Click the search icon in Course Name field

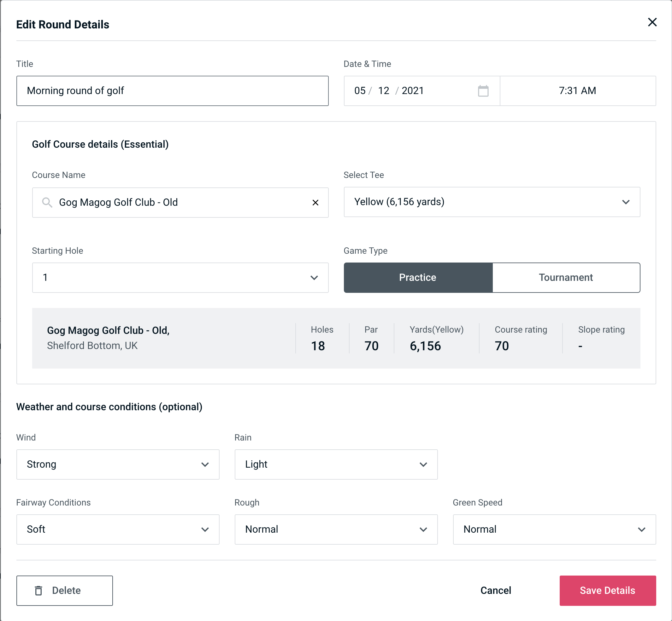click(47, 203)
